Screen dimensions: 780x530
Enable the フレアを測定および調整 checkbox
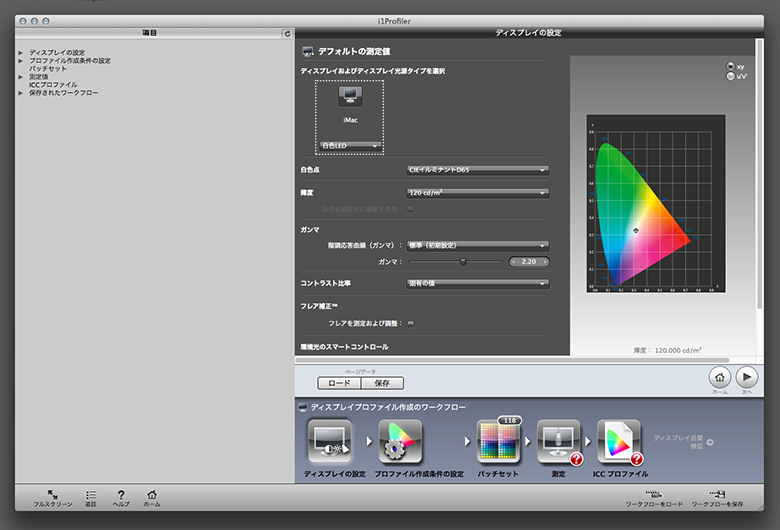coord(411,323)
